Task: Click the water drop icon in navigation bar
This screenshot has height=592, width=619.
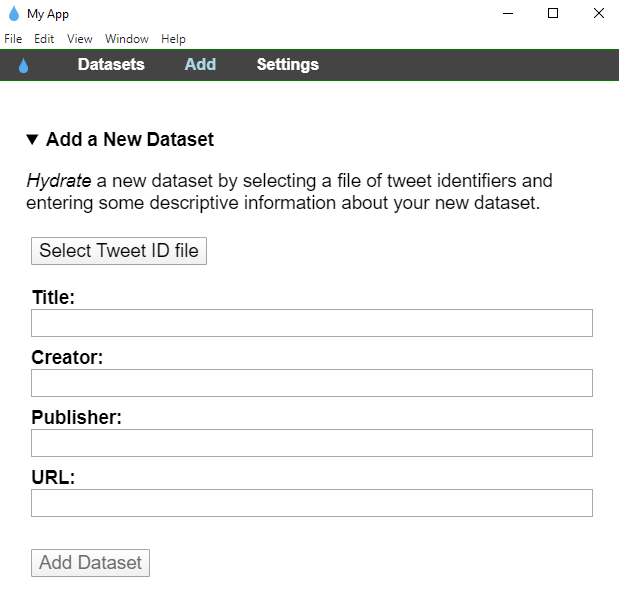Action: pyautogui.click(x=24, y=65)
